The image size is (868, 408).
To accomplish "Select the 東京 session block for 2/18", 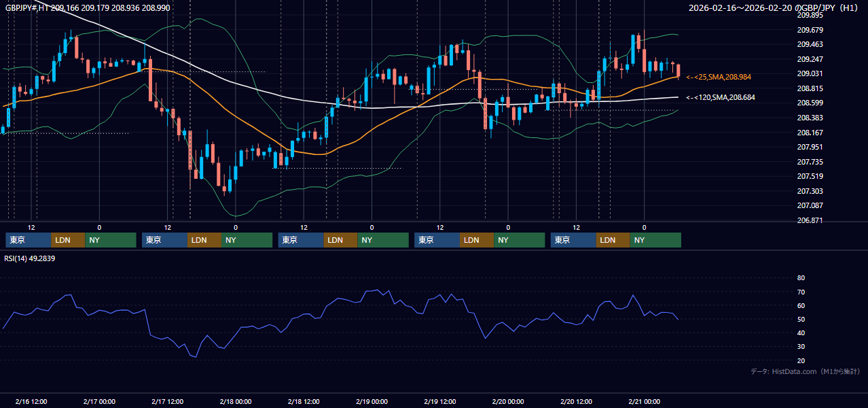I will 301,240.
